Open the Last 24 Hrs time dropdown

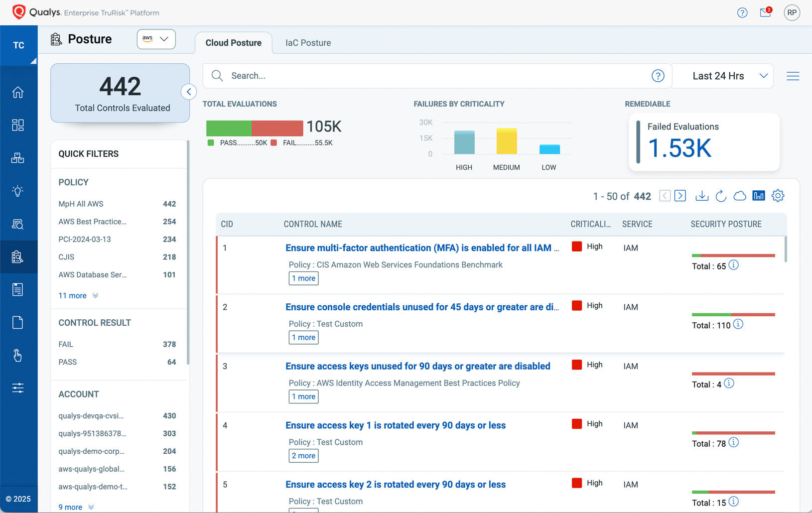coord(723,76)
